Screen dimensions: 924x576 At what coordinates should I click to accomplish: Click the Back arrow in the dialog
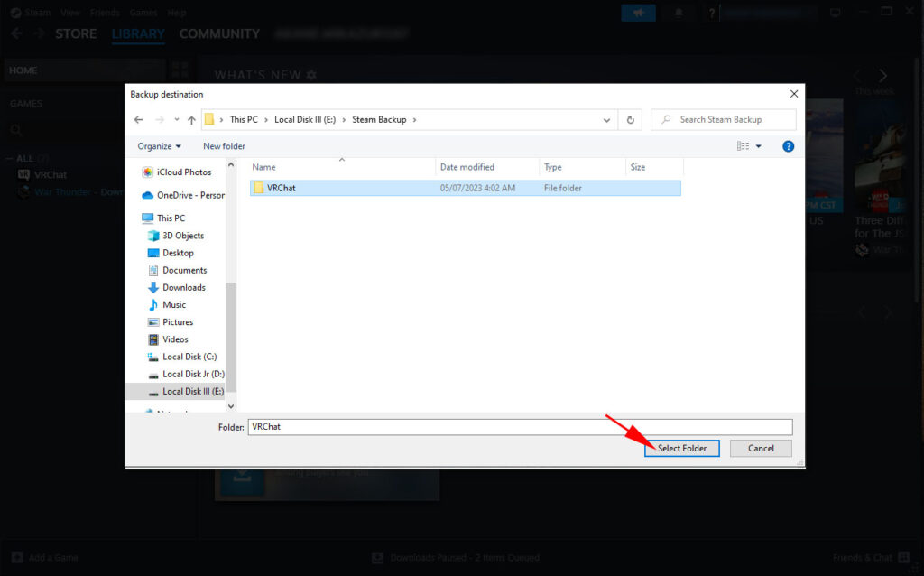(138, 120)
